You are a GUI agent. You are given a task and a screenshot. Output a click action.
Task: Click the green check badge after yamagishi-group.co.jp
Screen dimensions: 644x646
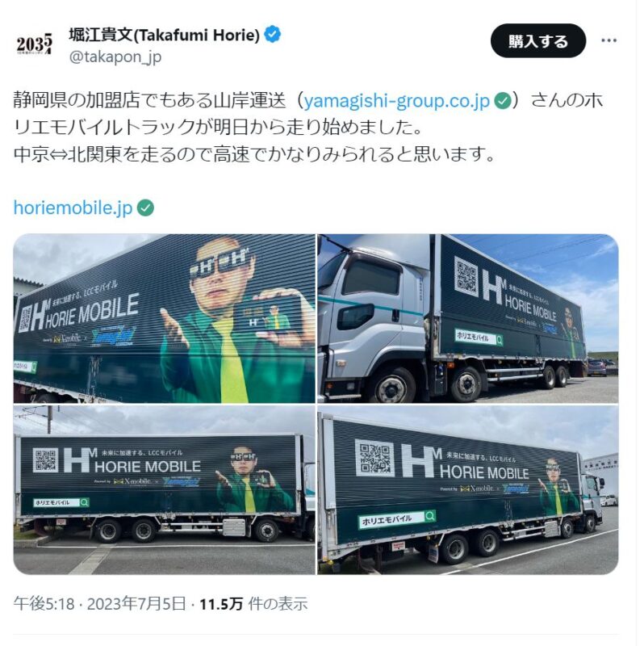pyautogui.click(x=502, y=101)
